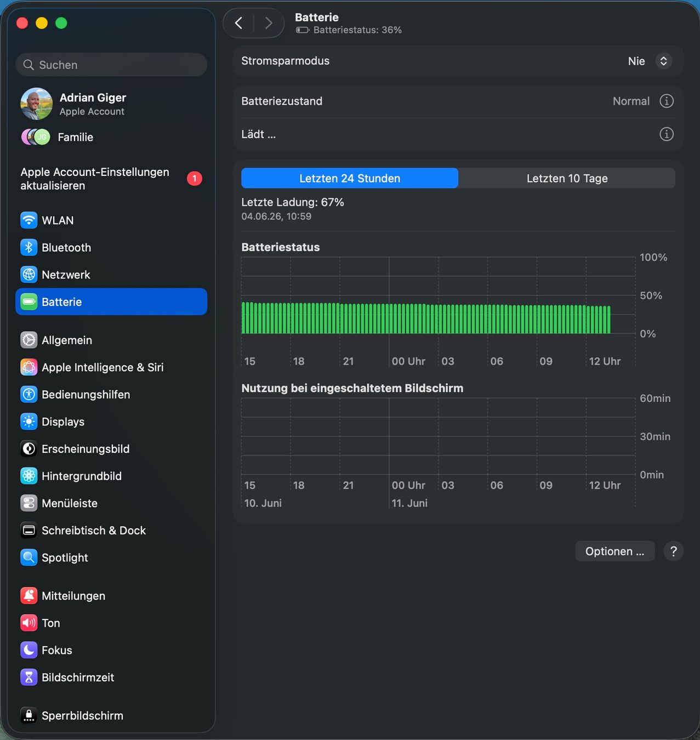Viewport: 700px width, 740px height.
Task: Open Fokus moon icon
Action: click(x=29, y=650)
